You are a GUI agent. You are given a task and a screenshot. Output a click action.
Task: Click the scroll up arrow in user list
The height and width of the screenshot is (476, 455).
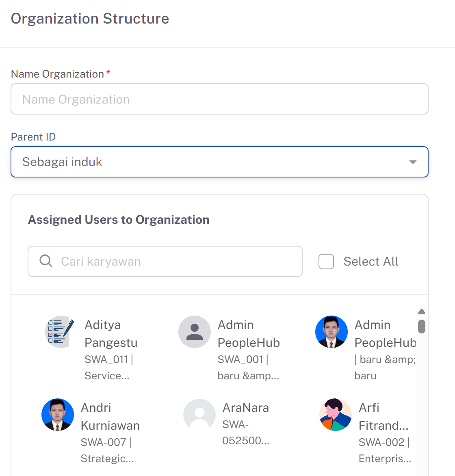click(422, 312)
